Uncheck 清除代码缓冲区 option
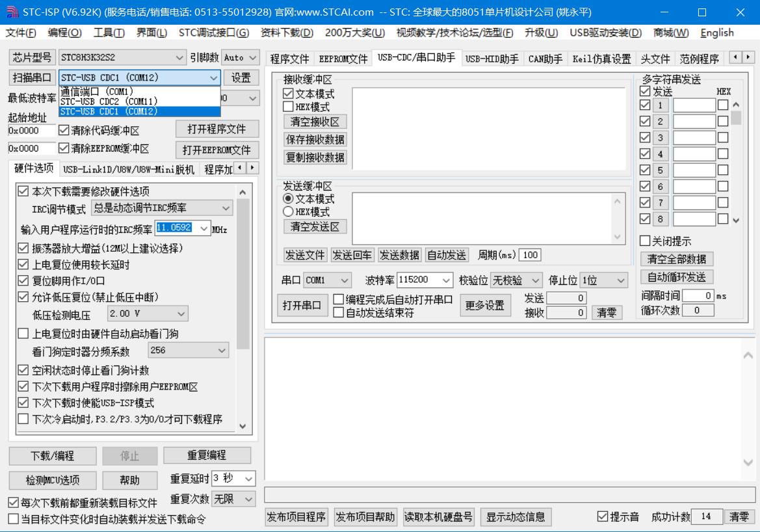Image resolution: width=760 pixels, height=532 pixels. point(64,131)
